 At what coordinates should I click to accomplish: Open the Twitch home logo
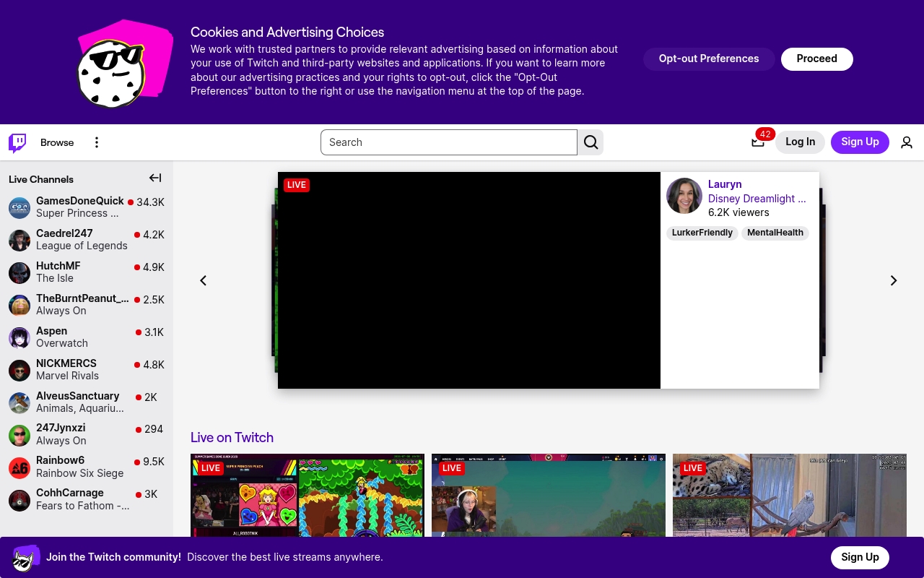point(17,142)
